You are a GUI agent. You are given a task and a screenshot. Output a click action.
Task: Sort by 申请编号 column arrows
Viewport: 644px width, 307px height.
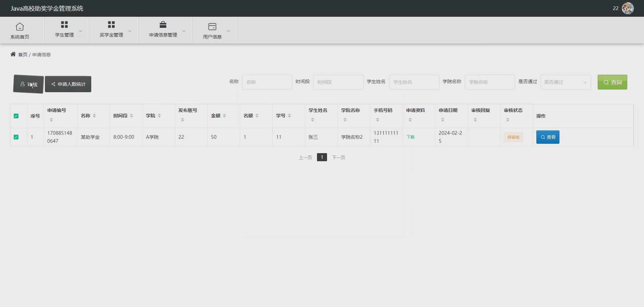(51, 120)
